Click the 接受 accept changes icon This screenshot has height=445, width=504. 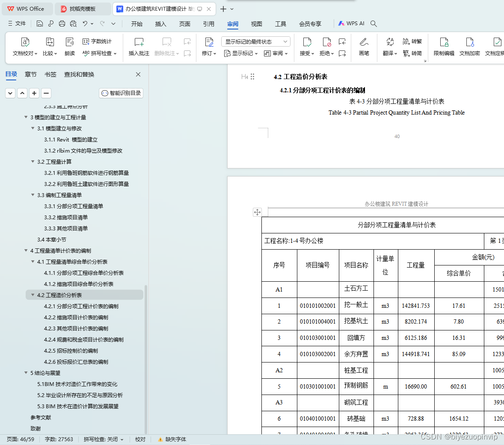click(x=307, y=42)
